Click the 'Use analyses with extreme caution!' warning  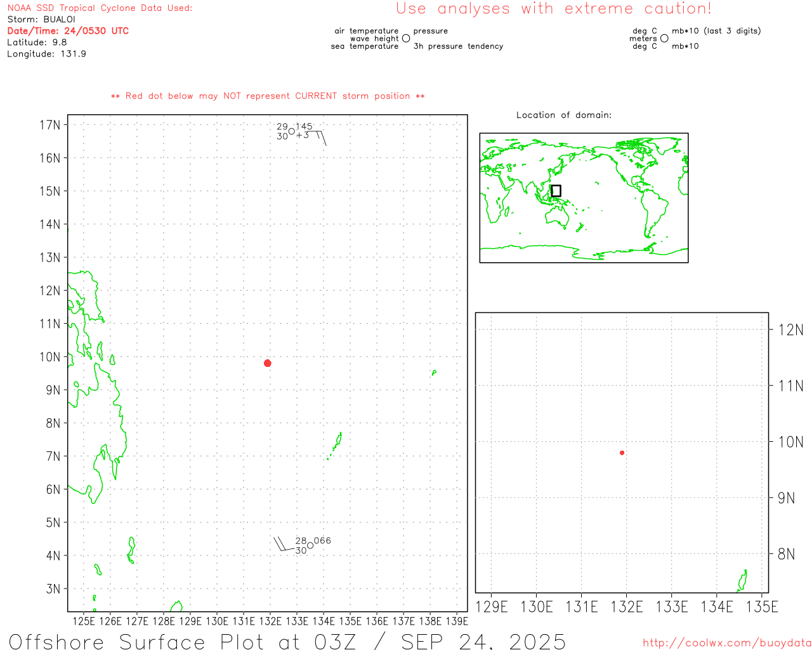pyautogui.click(x=554, y=9)
